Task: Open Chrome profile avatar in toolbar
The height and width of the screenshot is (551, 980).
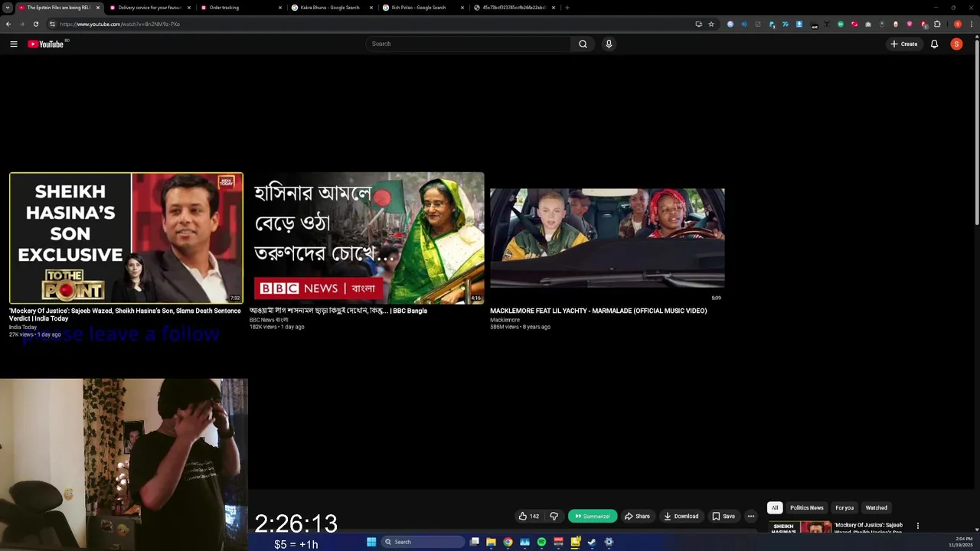Action: click(x=958, y=24)
